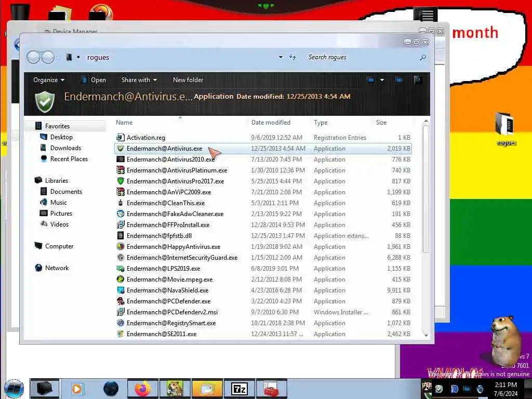532x399 pixels.
Task: Click the Back navigation button
Action: click(x=33, y=57)
